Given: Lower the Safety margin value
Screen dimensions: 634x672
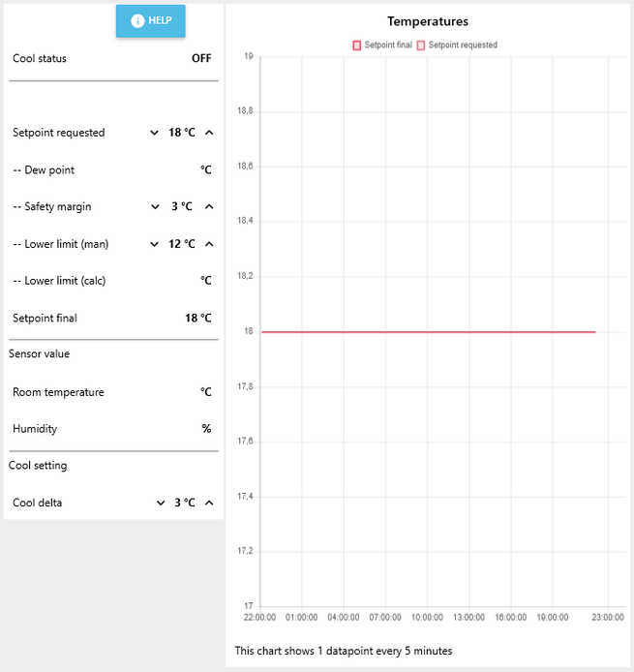Looking at the screenshot, I should click(155, 207).
